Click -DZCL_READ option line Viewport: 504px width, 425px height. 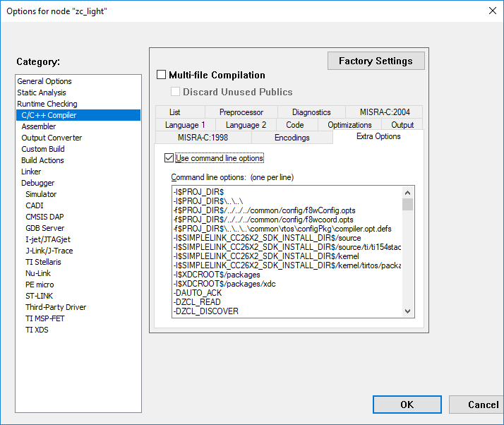(197, 302)
